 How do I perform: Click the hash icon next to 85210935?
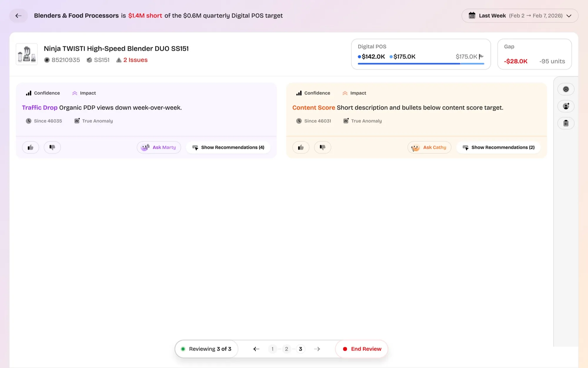(47, 60)
